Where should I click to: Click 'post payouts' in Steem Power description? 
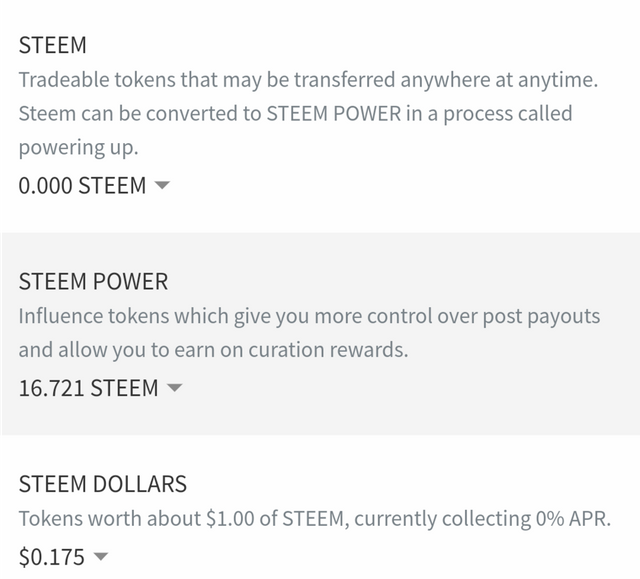pos(541,316)
